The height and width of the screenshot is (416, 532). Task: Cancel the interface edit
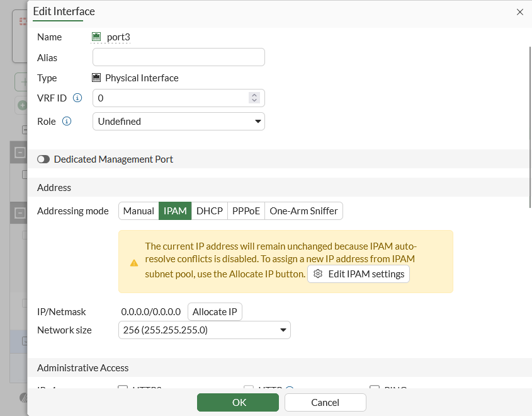coord(325,402)
